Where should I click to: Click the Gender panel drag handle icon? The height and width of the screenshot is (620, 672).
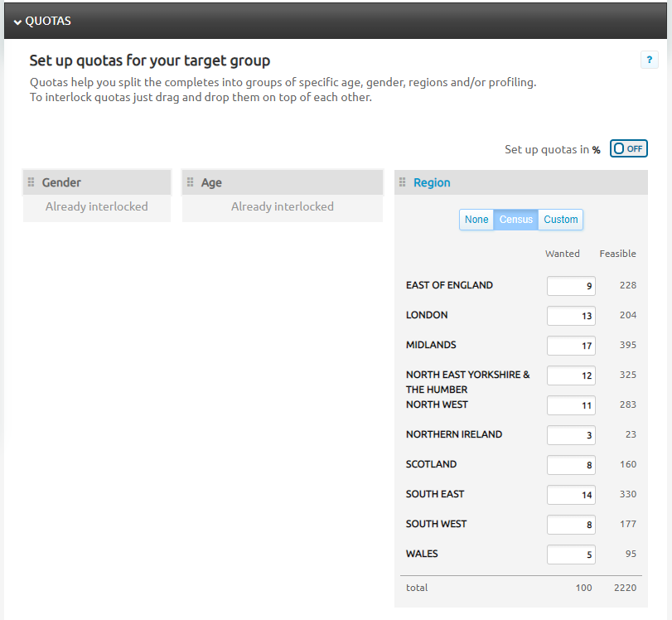[x=31, y=182]
